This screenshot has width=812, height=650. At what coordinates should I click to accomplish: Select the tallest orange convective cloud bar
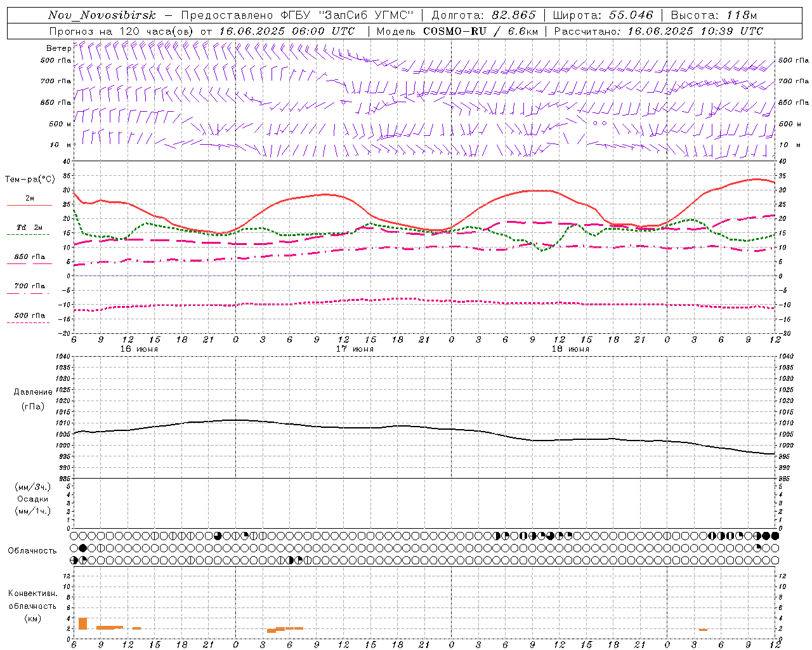(x=82, y=623)
